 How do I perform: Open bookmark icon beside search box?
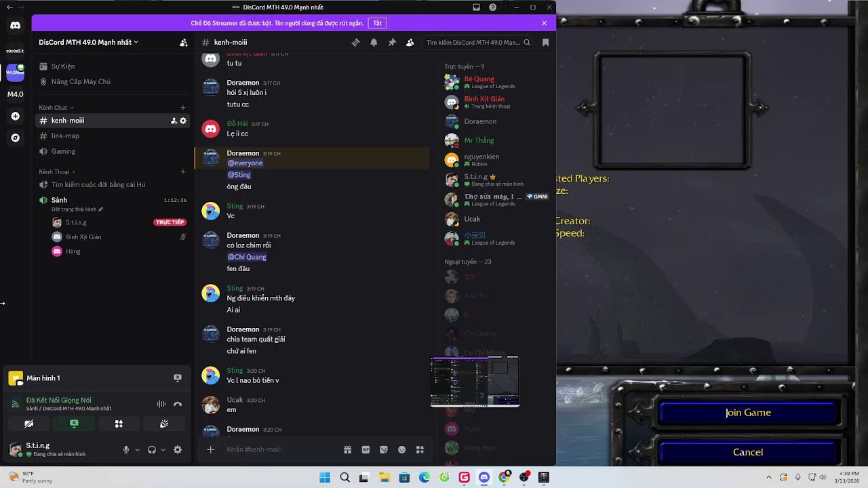(x=545, y=42)
